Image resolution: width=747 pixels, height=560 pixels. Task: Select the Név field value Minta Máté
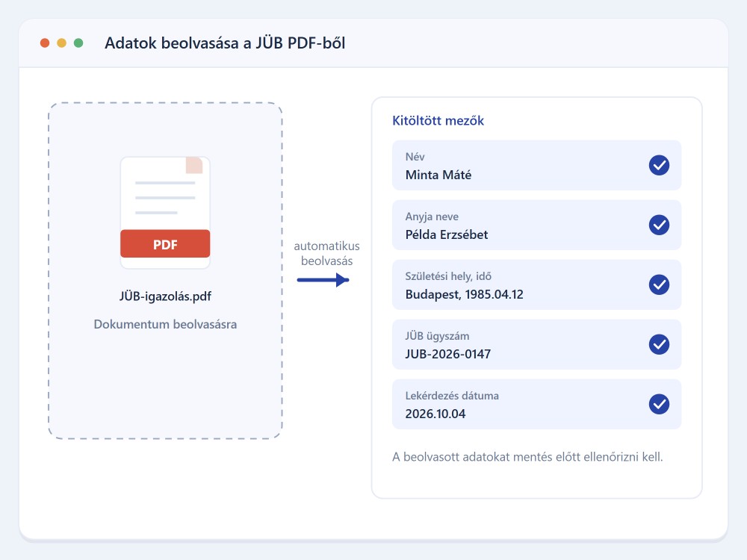pyautogui.click(x=536, y=165)
